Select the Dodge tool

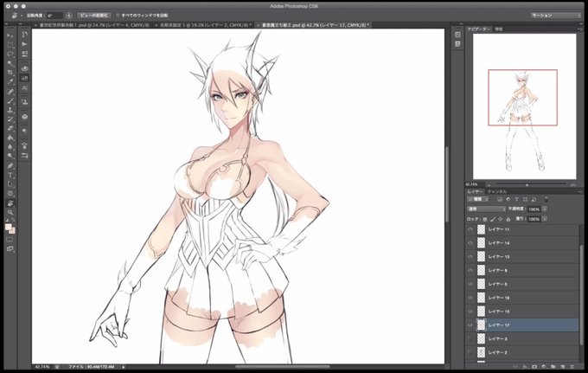(10, 156)
